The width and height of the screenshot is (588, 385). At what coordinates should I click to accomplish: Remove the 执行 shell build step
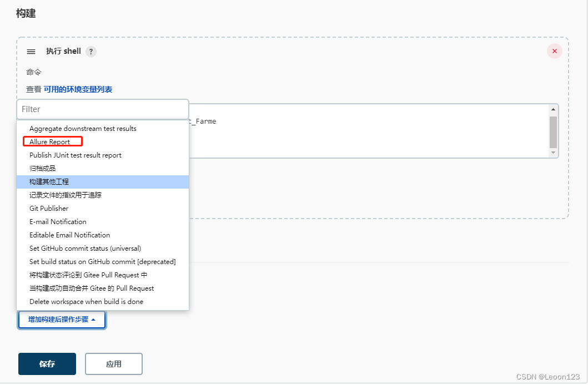(554, 51)
